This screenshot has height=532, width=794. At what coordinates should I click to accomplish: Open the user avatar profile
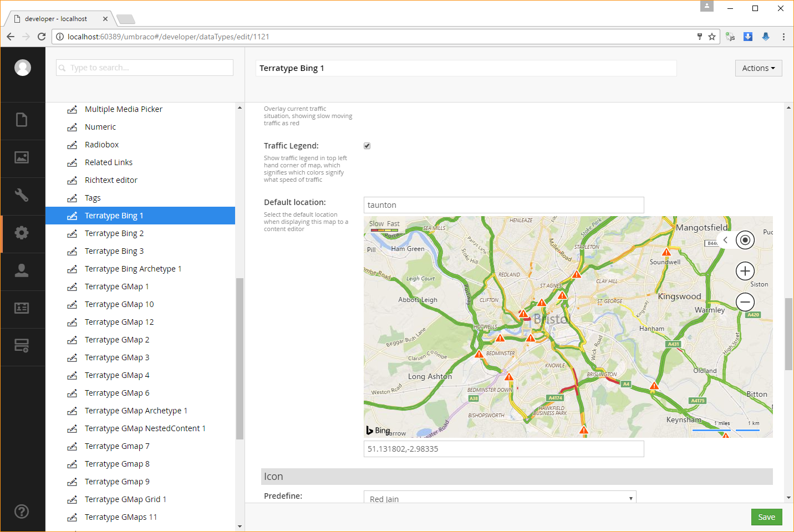coord(23,68)
